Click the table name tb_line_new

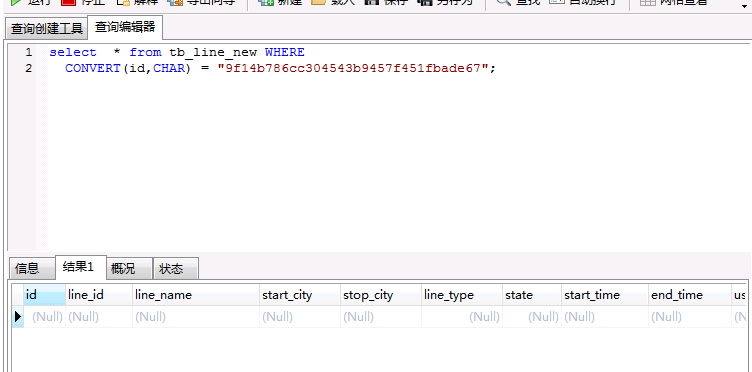point(213,52)
